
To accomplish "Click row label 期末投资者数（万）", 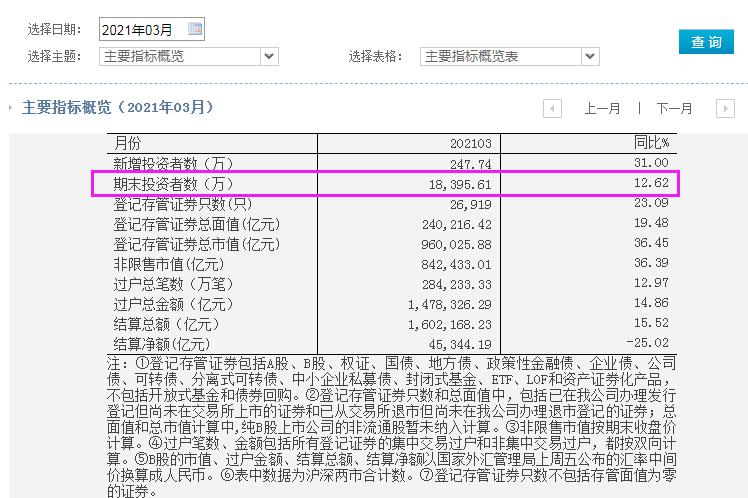I will [173, 184].
